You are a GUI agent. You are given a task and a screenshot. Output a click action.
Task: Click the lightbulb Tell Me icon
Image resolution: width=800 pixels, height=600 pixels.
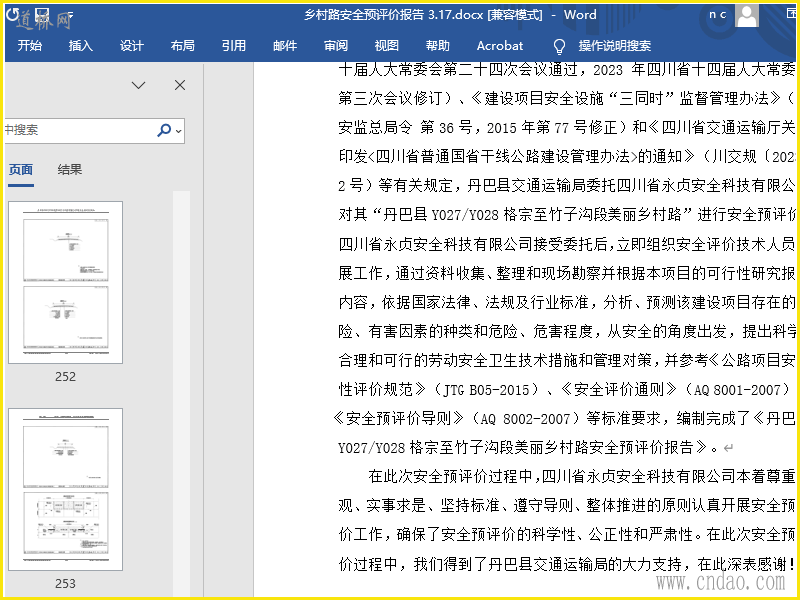pyautogui.click(x=559, y=46)
